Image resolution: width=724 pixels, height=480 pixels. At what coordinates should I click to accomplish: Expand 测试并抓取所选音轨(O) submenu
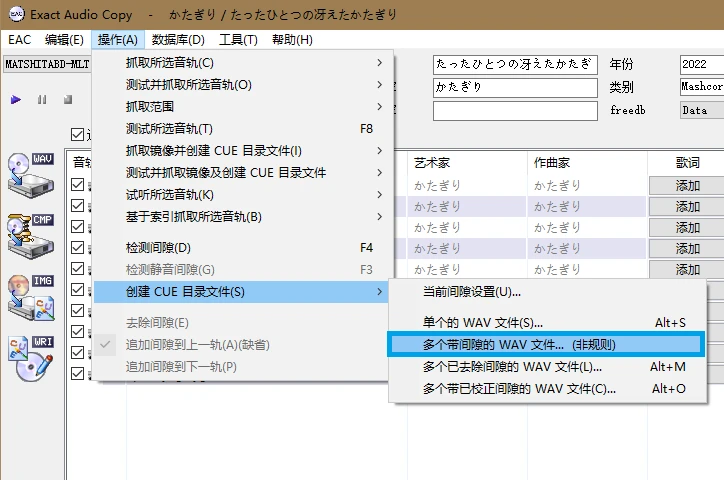[243, 84]
